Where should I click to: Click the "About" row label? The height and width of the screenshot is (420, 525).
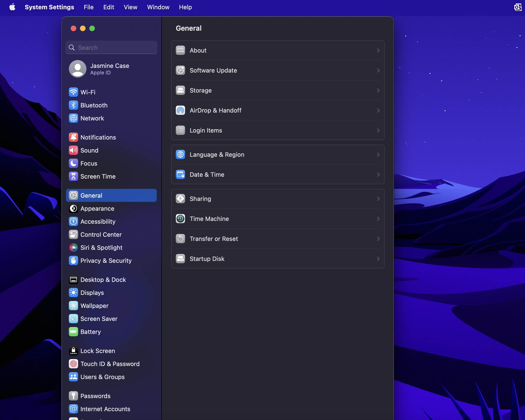coord(198,50)
